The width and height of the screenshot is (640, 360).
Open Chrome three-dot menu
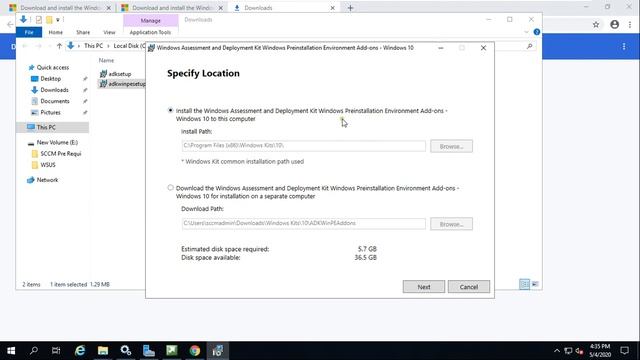tap(630, 24)
